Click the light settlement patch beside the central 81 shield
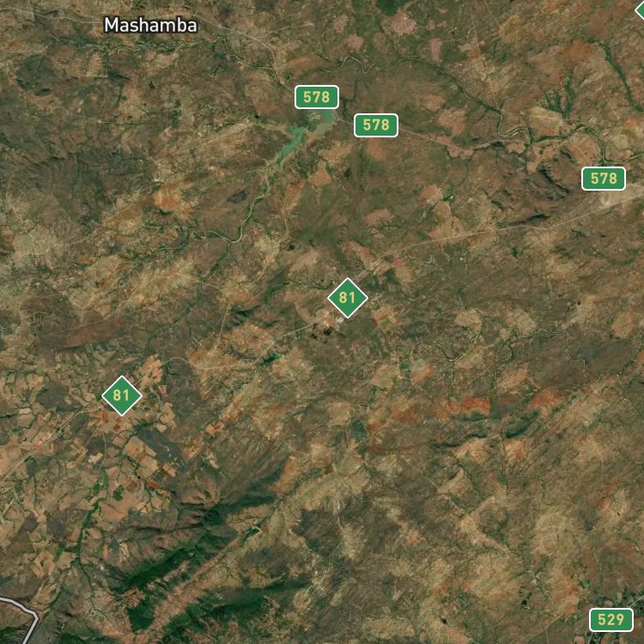 click(x=327, y=319)
